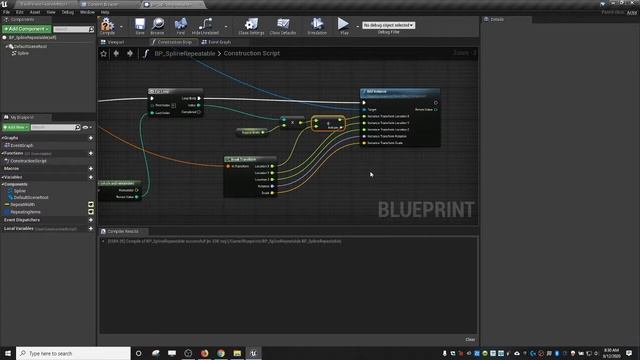
Task: Click the search magnifier in My Blueprint panel
Action: (x=78, y=127)
